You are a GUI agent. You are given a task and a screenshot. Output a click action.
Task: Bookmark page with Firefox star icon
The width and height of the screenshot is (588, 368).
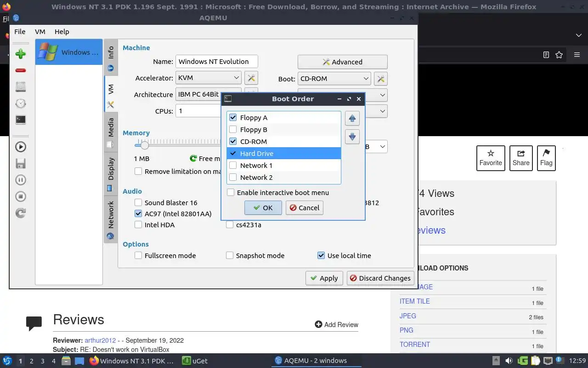click(x=559, y=55)
